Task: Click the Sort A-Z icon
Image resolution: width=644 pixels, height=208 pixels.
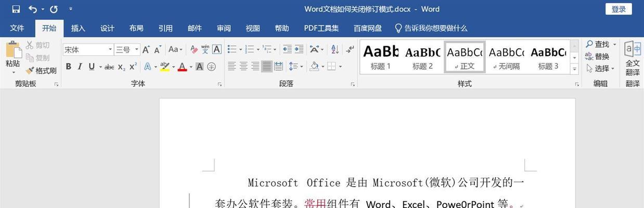Action: click(335, 49)
